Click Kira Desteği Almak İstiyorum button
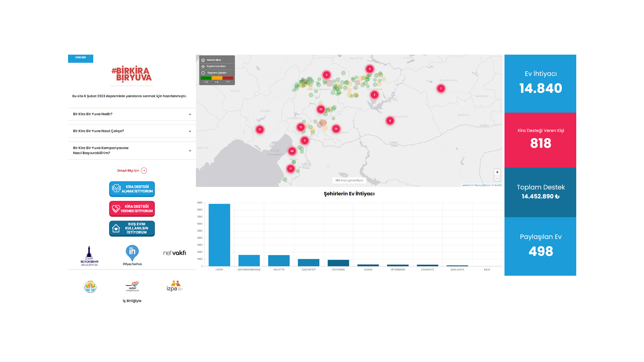This screenshot has height=362, width=644. coord(132,189)
